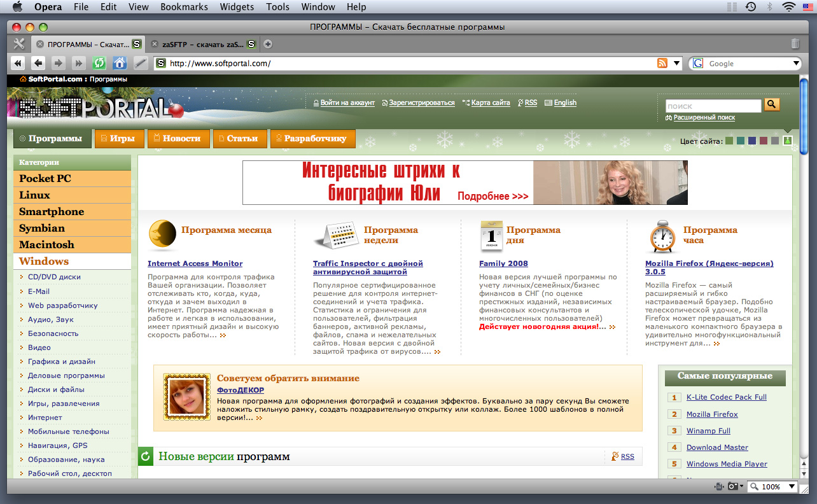Select the blue site color swatch
The width and height of the screenshot is (817, 504).
tap(752, 141)
